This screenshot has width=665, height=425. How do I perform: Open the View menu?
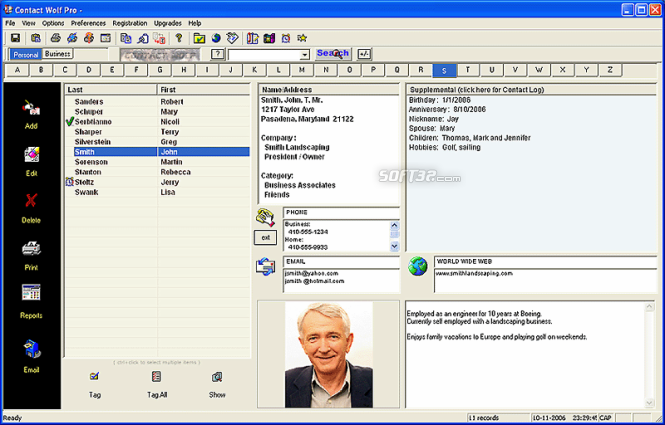click(x=28, y=23)
